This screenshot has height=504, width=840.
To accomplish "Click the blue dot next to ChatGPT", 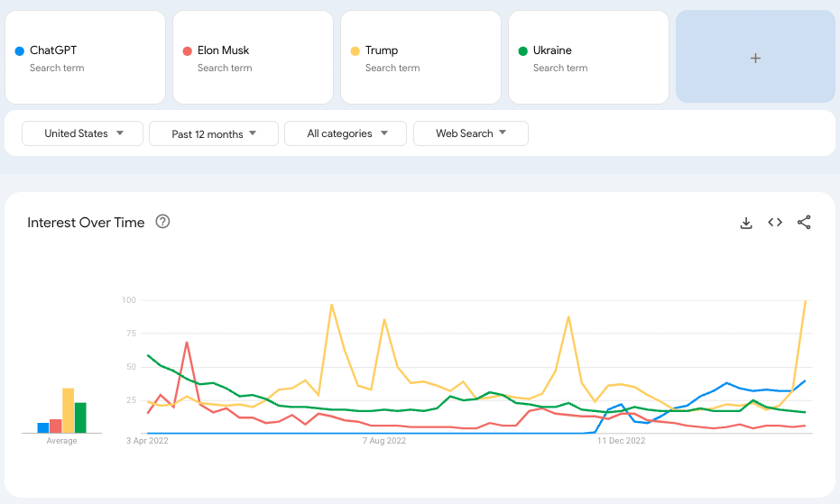I will point(19,50).
